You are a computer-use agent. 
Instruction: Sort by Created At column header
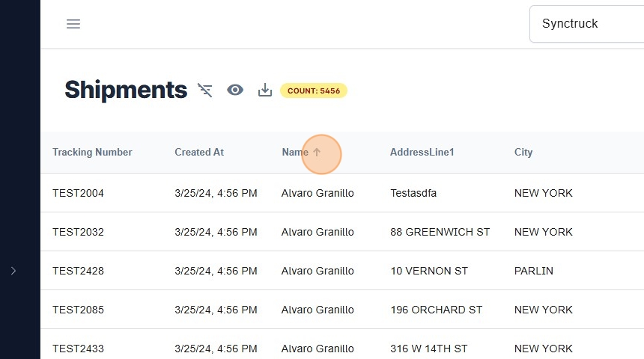pos(199,153)
